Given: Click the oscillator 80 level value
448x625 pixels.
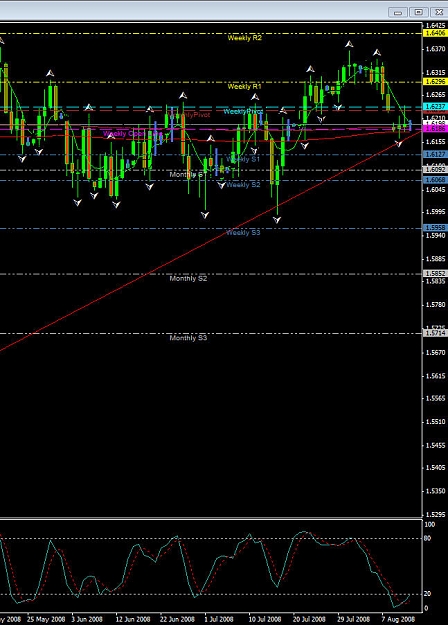Looking at the screenshot, I should [x=428, y=539].
